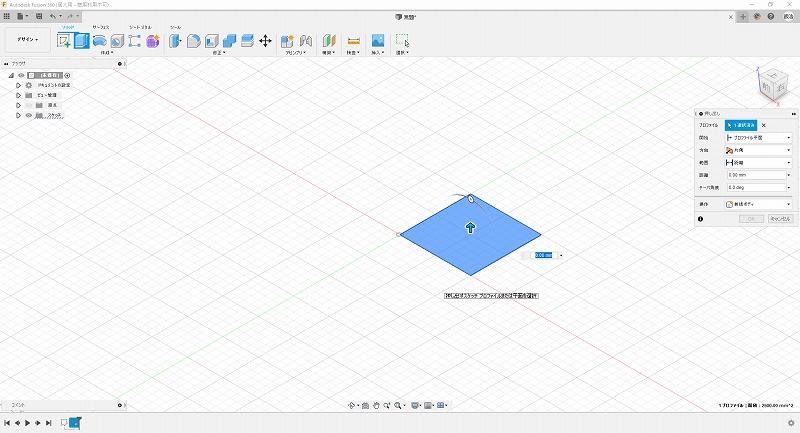The image size is (800, 433).
Task: Switch to the Surface (サーフェス) tab
Action: [x=101, y=27]
